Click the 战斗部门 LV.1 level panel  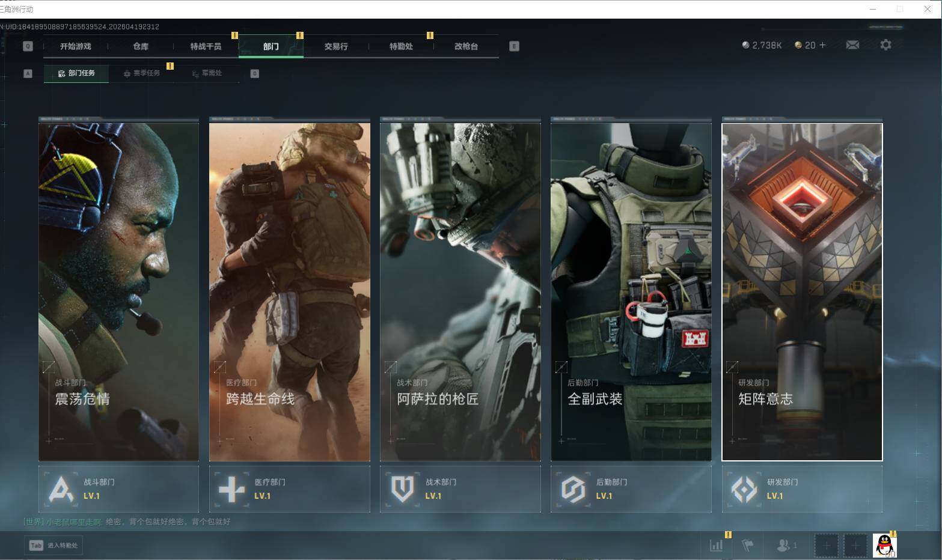coord(118,489)
